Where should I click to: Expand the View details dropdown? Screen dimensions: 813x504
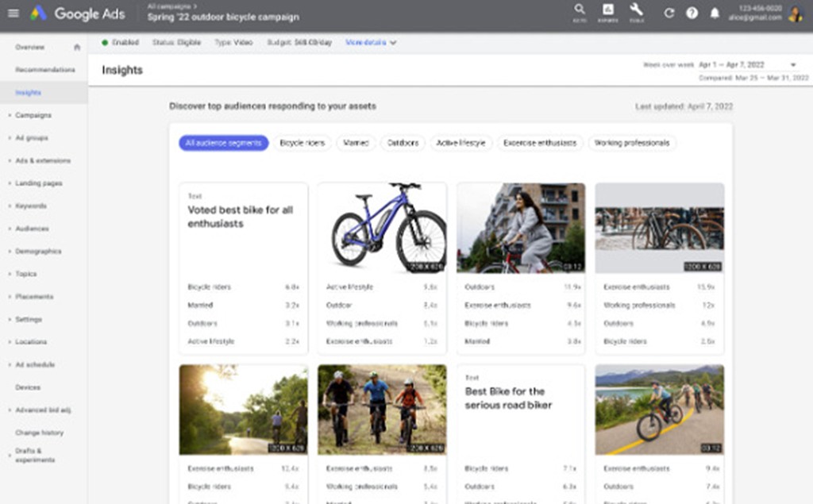click(371, 43)
